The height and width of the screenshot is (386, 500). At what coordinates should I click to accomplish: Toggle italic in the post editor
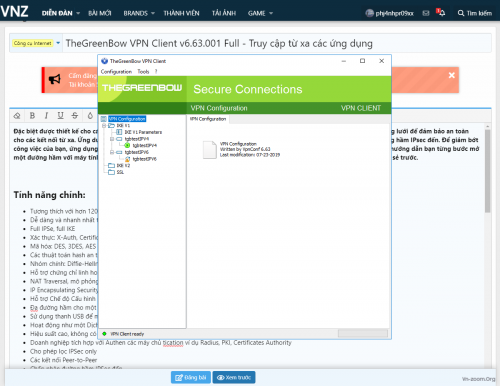(x=46, y=116)
